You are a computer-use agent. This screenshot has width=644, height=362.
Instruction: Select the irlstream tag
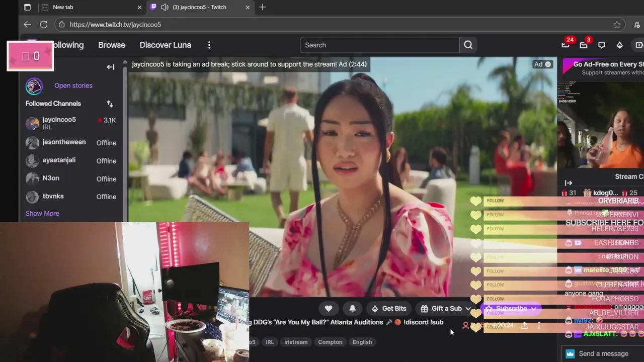coord(296,342)
